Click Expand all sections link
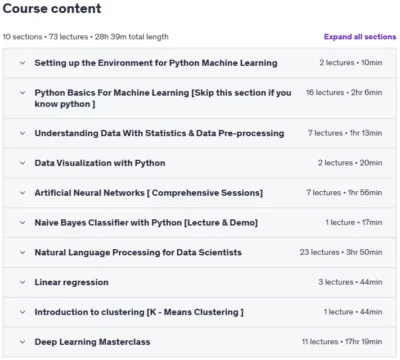This screenshot has height=360, width=400. [360, 37]
